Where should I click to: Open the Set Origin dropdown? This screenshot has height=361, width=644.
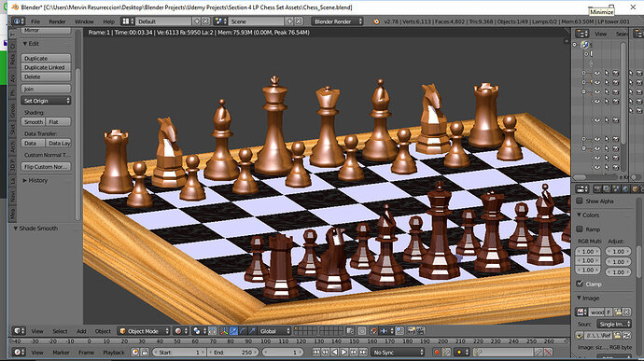(46, 101)
